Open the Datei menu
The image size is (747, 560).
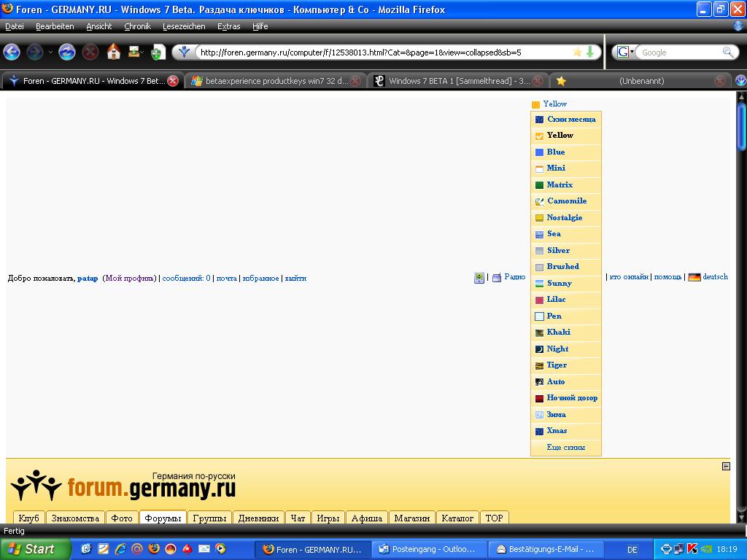[15, 26]
